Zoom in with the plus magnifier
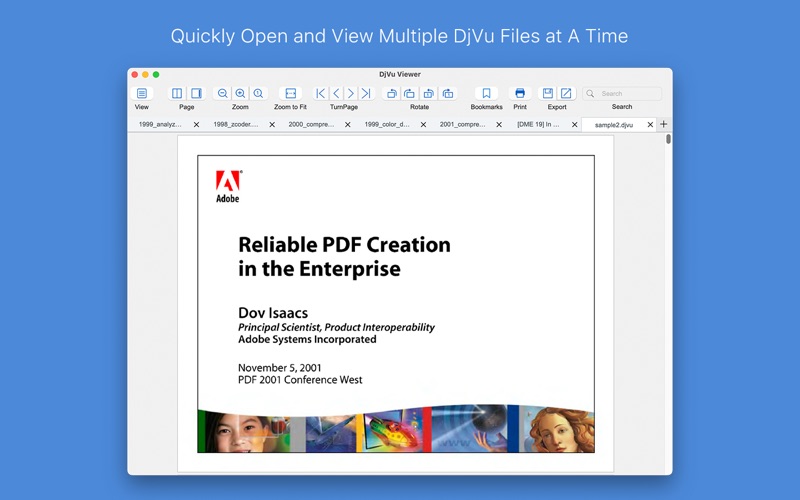Screen dimensions: 800x500 click(x=240, y=93)
